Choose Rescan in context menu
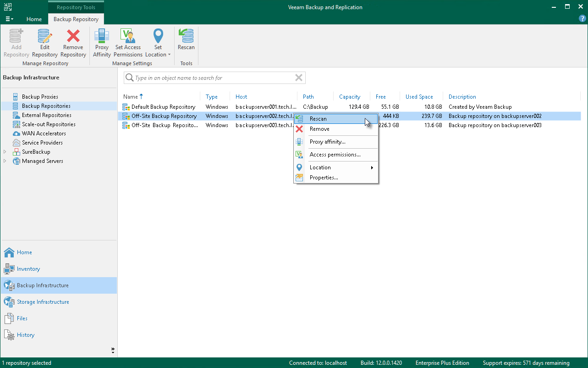Image resolution: width=588 pixels, height=368 pixels. [x=336, y=119]
